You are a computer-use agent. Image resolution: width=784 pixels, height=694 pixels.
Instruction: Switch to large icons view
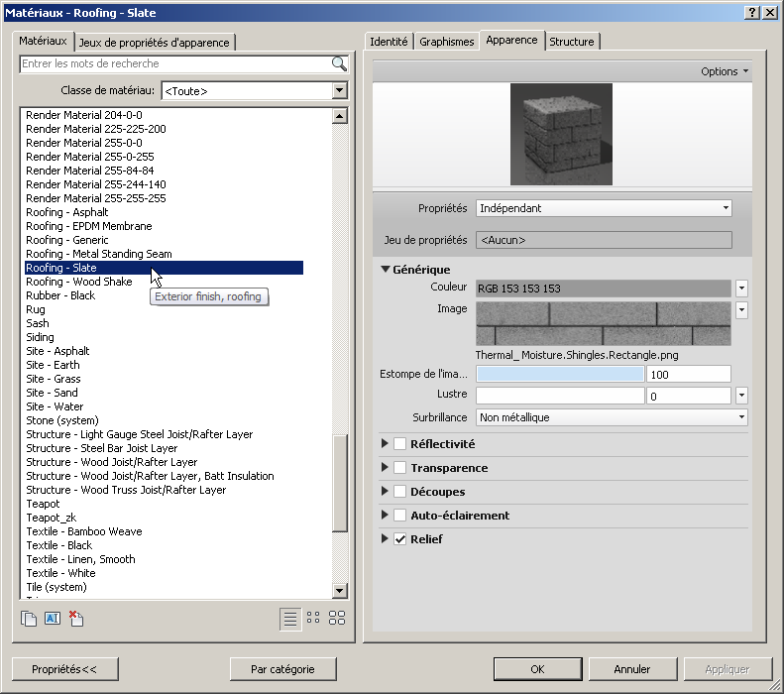[337, 618]
